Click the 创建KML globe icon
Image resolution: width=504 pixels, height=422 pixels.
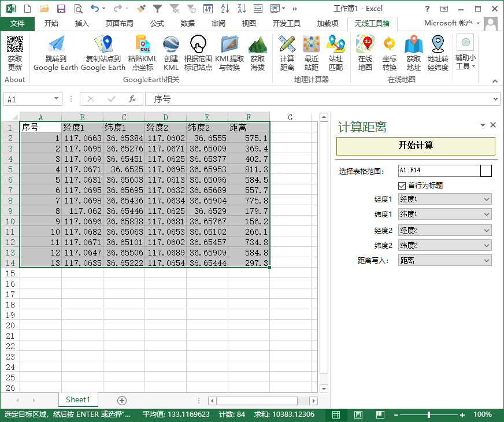(x=171, y=44)
